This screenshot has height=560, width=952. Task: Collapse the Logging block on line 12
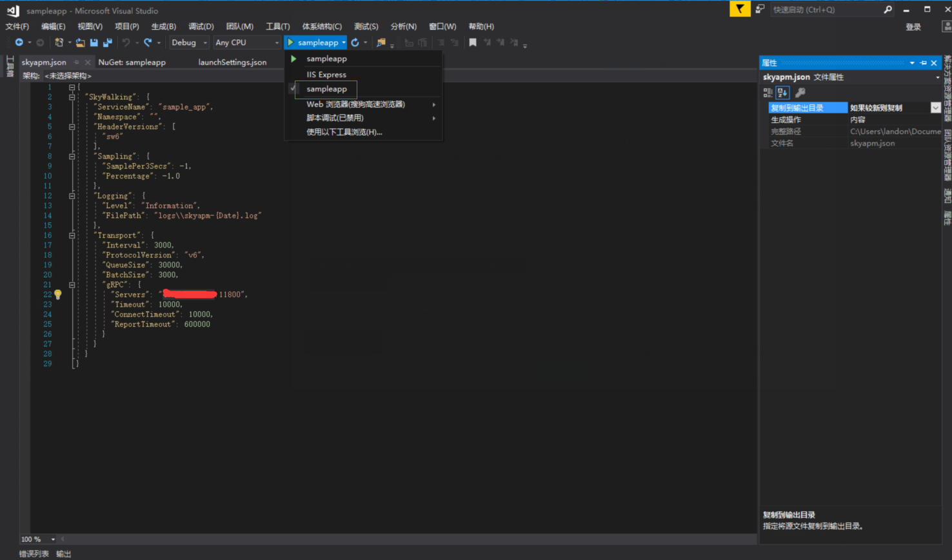pos(72,196)
